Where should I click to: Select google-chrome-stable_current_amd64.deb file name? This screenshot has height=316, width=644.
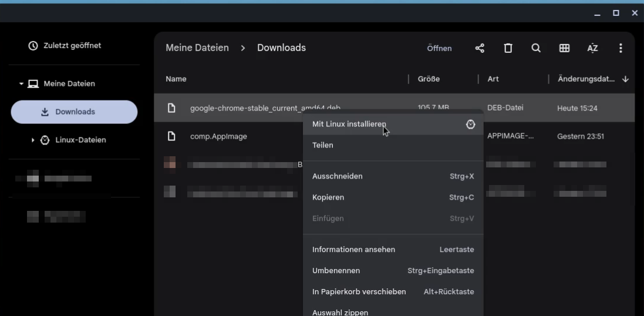pyautogui.click(x=265, y=109)
